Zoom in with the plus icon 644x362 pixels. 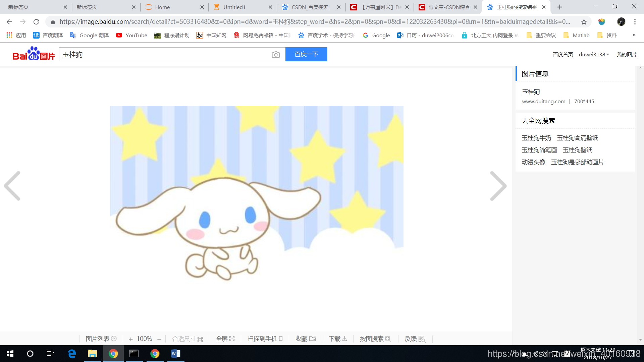click(130, 339)
